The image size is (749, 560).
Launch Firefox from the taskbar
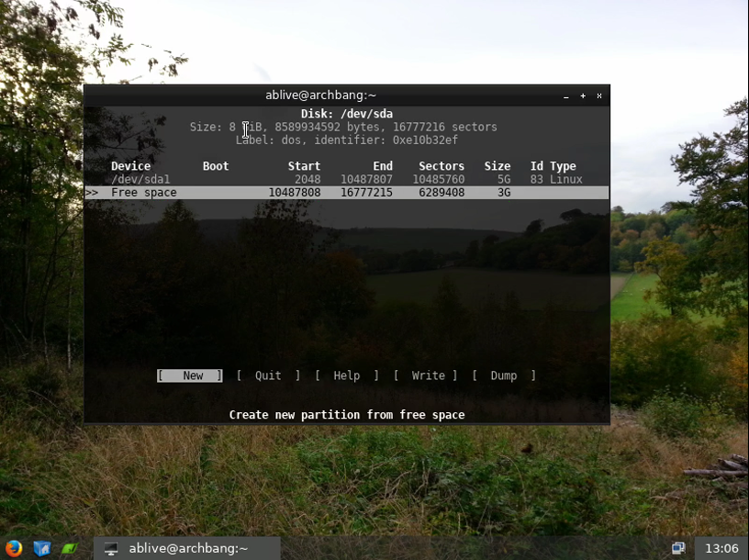click(x=14, y=548)
